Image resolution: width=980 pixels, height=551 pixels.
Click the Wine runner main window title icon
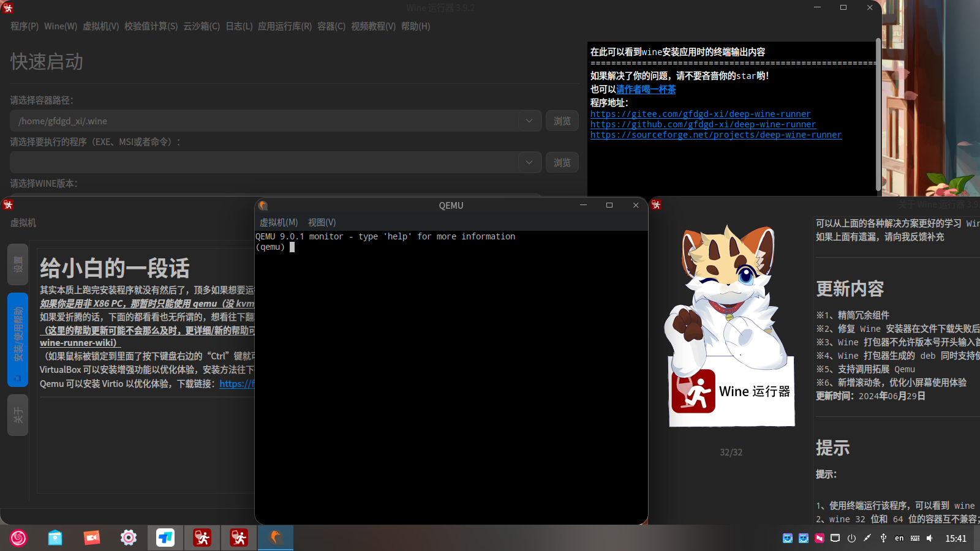[x=8, y=8]
